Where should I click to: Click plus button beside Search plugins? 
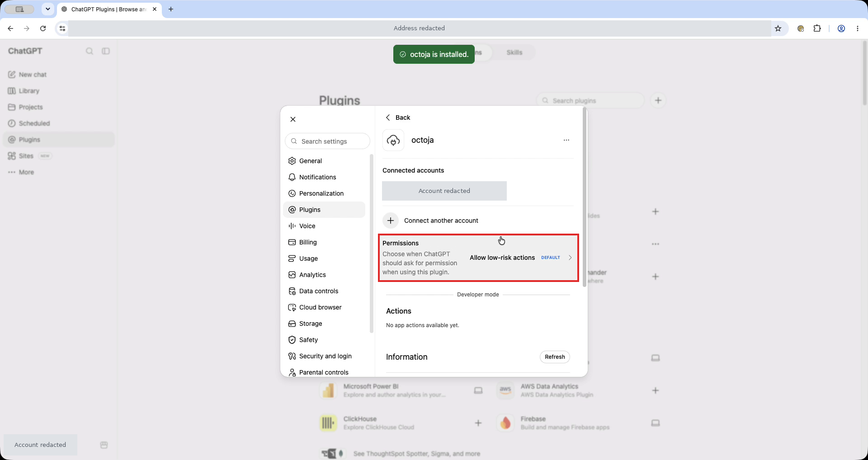coord(658,100)
